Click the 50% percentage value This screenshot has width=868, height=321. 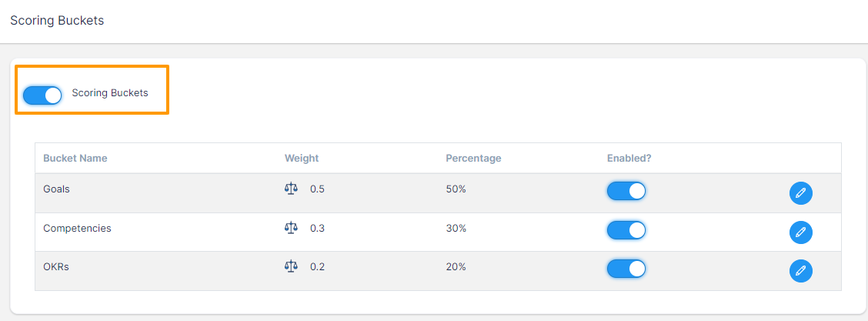456,189
